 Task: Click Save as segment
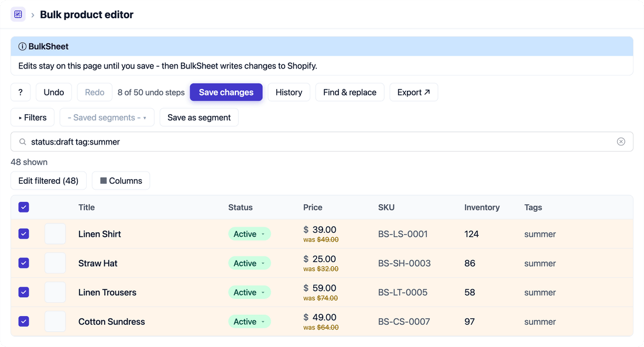pyautogui.click(x=199, y=118)
